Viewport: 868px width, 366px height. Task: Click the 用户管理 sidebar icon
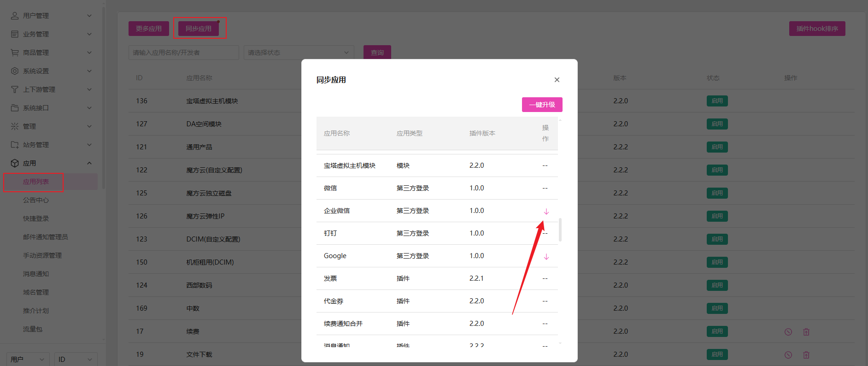coord(15,16)
